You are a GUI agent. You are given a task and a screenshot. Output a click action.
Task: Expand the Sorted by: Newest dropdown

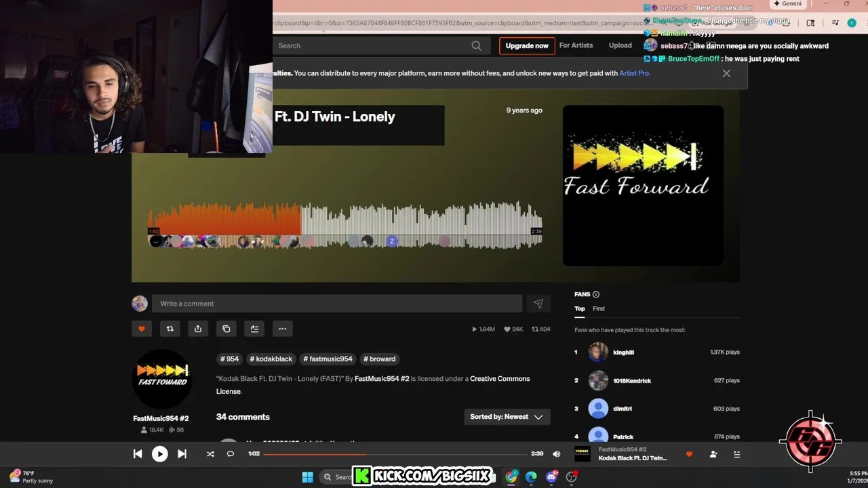pyautogui.click(x=507, y=417)
